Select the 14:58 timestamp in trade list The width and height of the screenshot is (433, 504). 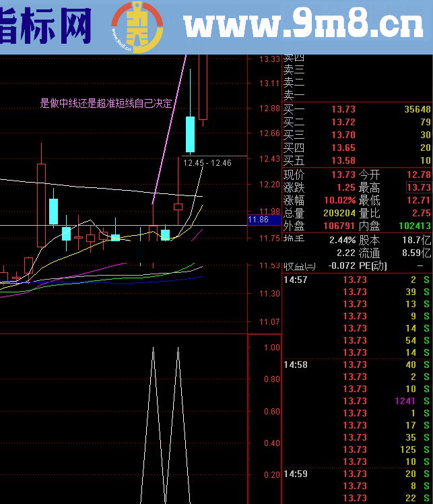point(296,365)
